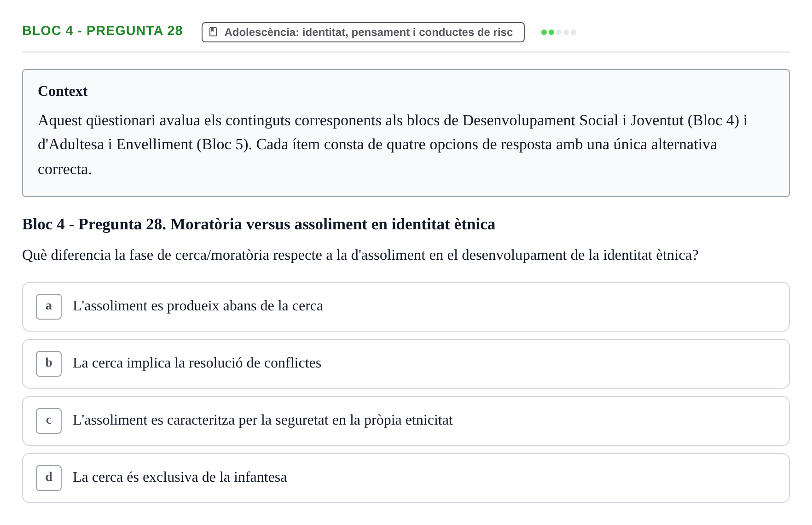The height and width of the screenshot is (525, 812).
Task: Click the book icon in topic tag
Action: tap(213, 32)
